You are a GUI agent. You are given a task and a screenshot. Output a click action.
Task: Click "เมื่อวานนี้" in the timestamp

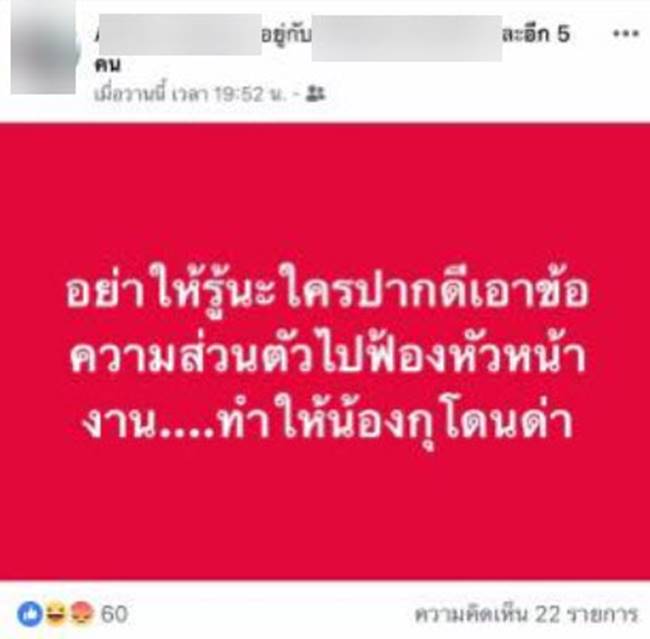coord(130,95)
